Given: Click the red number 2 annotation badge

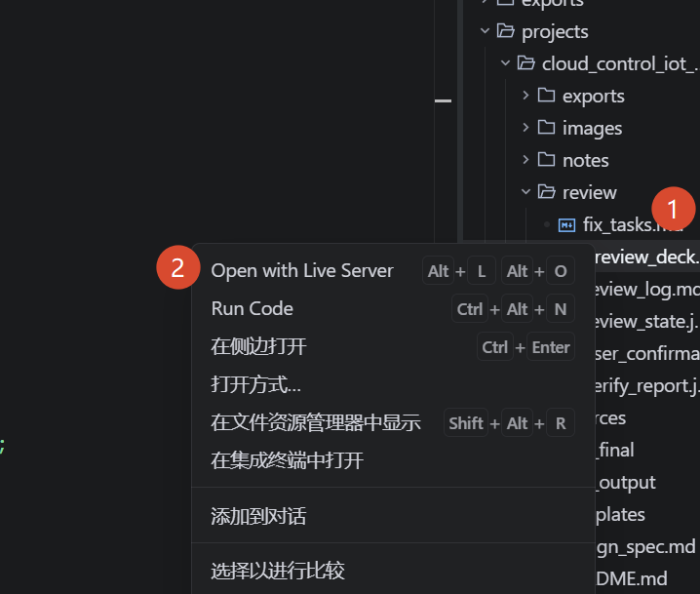Looking at the screenshot, I should [177, 269].
